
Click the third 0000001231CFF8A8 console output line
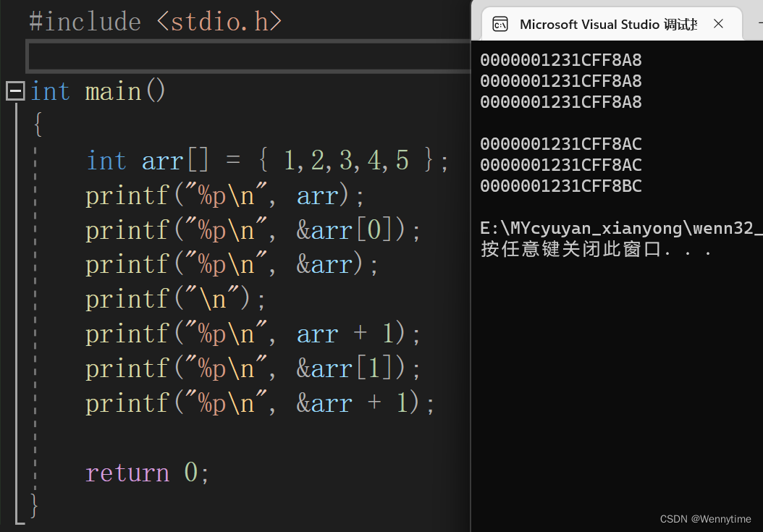coord(561,102)
